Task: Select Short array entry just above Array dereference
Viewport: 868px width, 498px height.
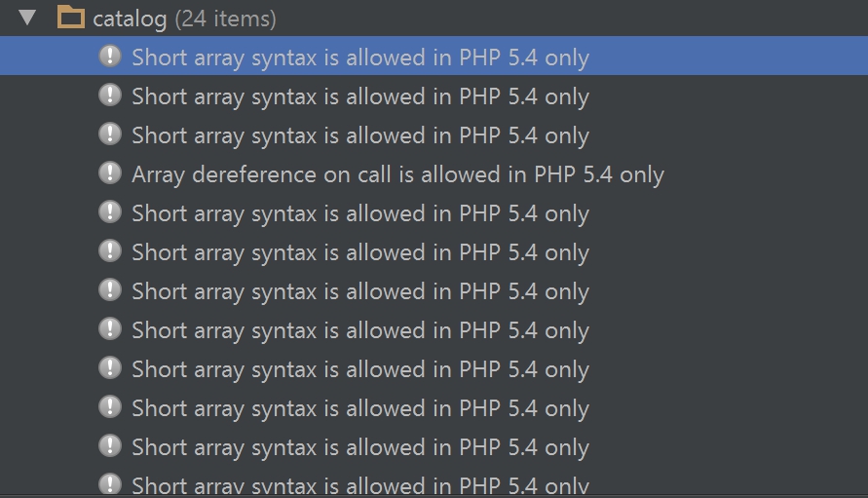Action: (x=360, y=135)
